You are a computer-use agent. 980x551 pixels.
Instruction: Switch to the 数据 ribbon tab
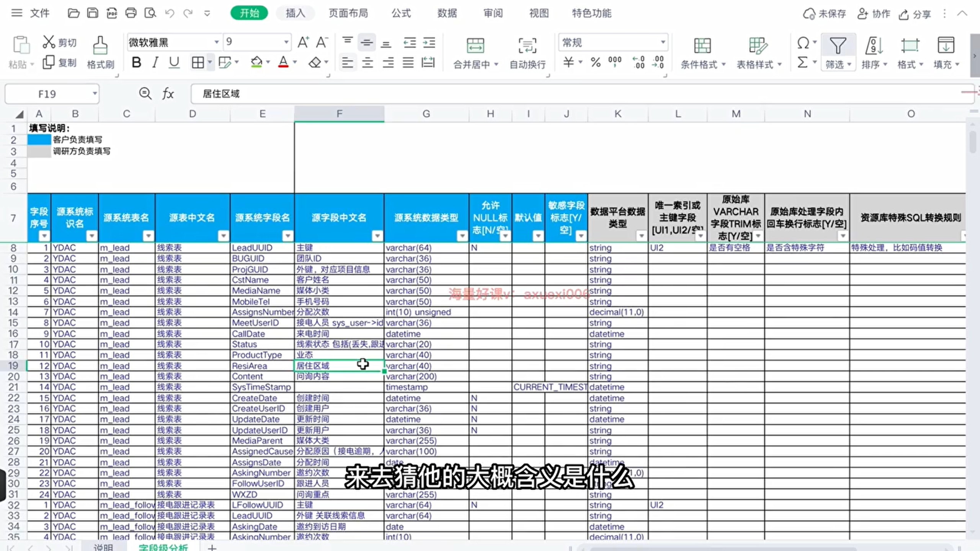pyautogui.click(x=447, y=13)
